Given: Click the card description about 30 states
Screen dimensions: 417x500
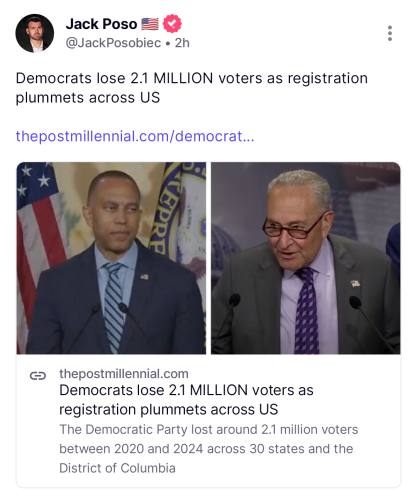Looking at the screenshot, I should pyautogui.click(x=209, y=449).
